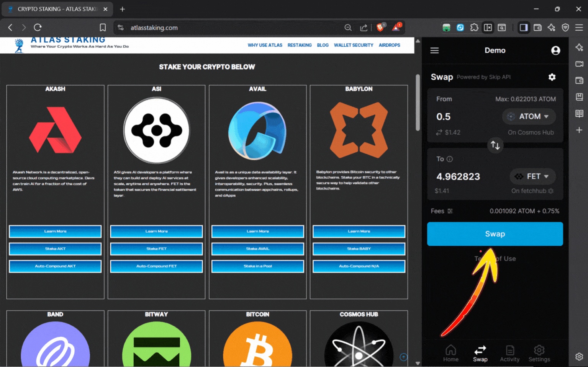
Task: Click the swap direction arrows between From and To
Action: coord(495,145)
